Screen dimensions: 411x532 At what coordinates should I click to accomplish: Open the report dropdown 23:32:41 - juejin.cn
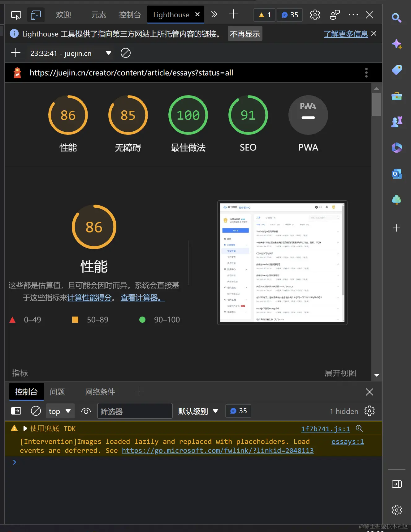coord(71,53)
